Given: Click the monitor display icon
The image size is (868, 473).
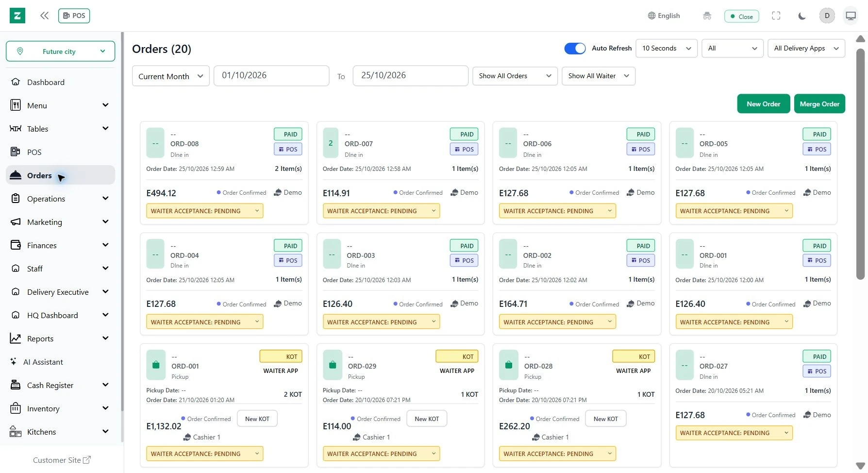Looking at the screenshot, I should coord(851,16).
